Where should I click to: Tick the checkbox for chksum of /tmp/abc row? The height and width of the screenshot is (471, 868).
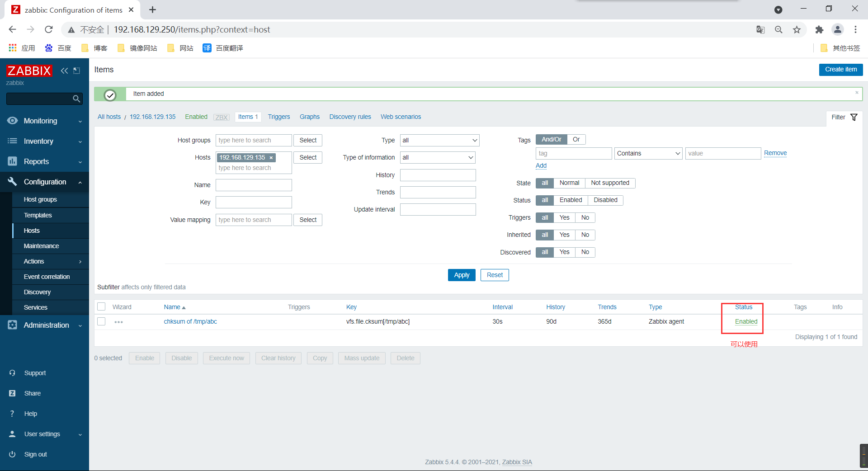point(102,321)
